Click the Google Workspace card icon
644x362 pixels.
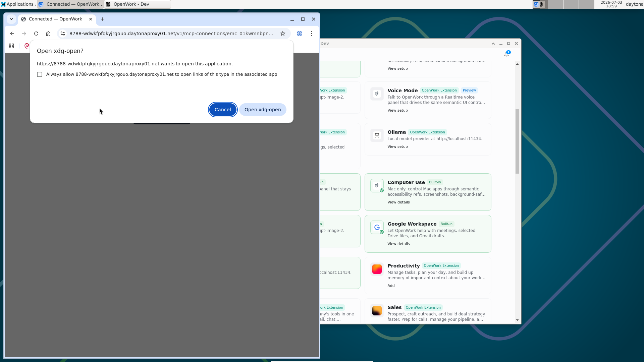(377, 227)
